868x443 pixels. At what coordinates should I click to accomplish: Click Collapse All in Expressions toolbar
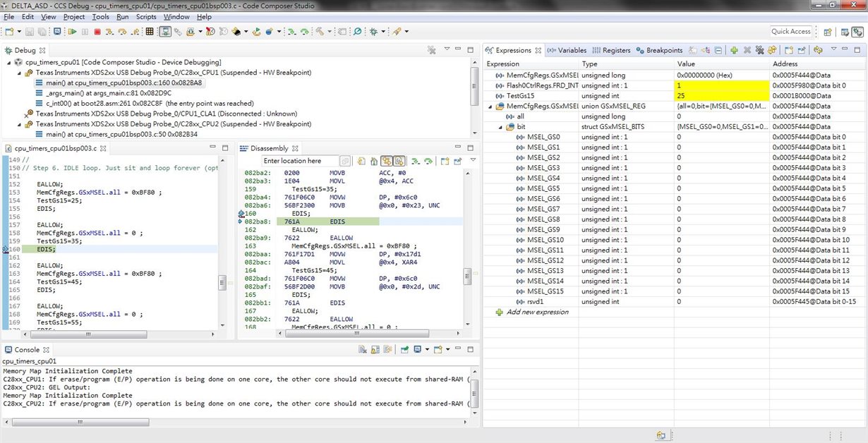[x=718, y=51]
